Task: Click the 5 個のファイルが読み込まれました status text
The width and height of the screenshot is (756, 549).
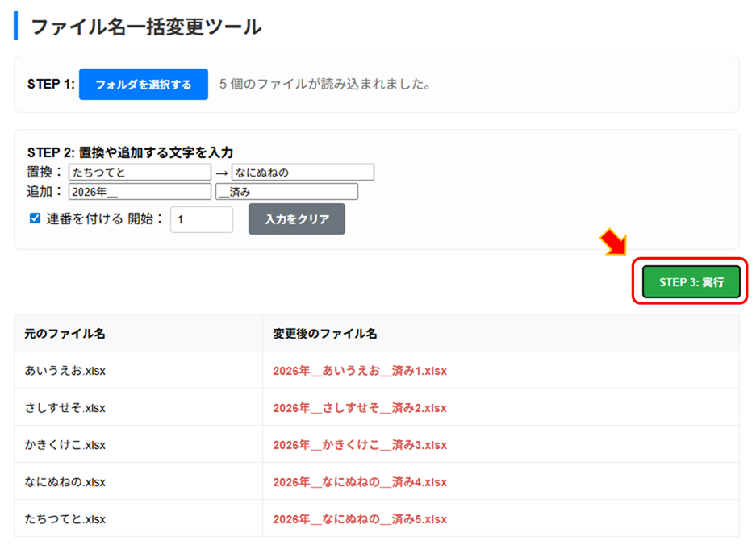Action: pyautogui.click(x=324, y=85)
